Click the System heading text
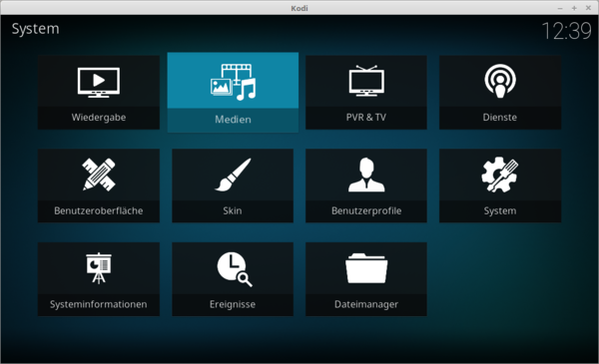Image resolution: width=599 pixels, height=364 pixels. point(36,29)
